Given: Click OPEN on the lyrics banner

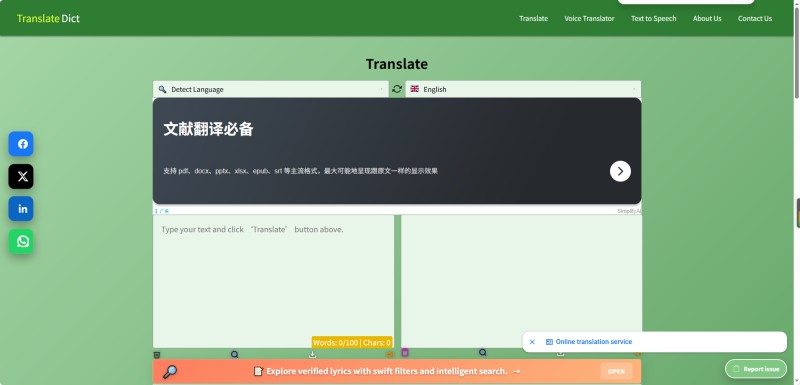Looking at the screenshot, I should click(616, 371).
